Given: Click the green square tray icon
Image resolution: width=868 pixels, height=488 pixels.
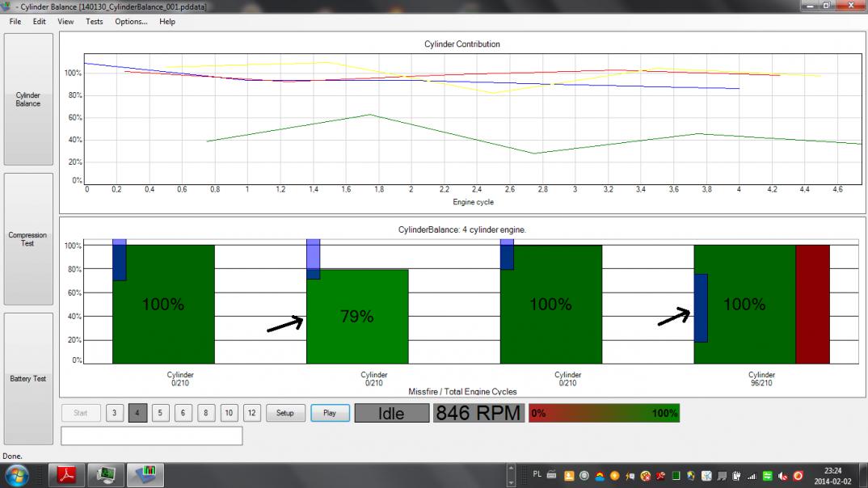Looking at the screenshot, I should [x=676, y=476].
